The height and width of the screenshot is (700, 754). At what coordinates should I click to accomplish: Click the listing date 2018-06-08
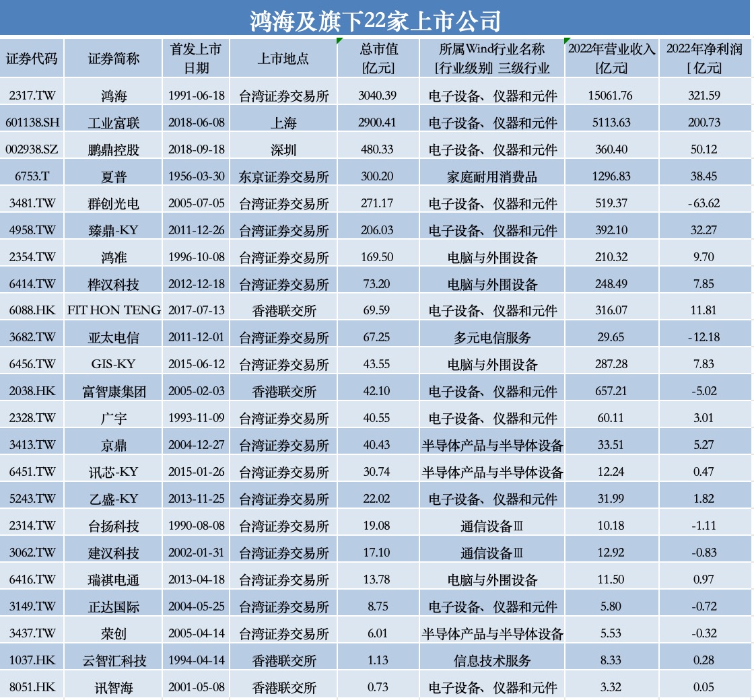tap(196, 123)
